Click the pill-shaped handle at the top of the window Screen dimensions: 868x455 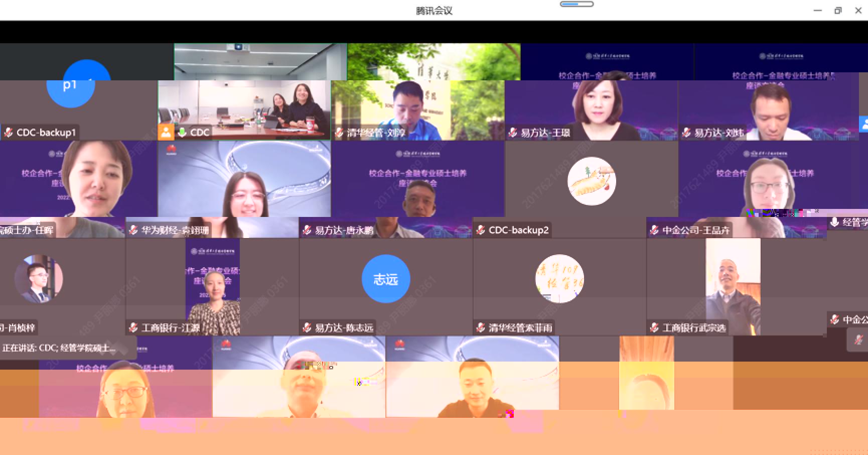tap(576, 4)
